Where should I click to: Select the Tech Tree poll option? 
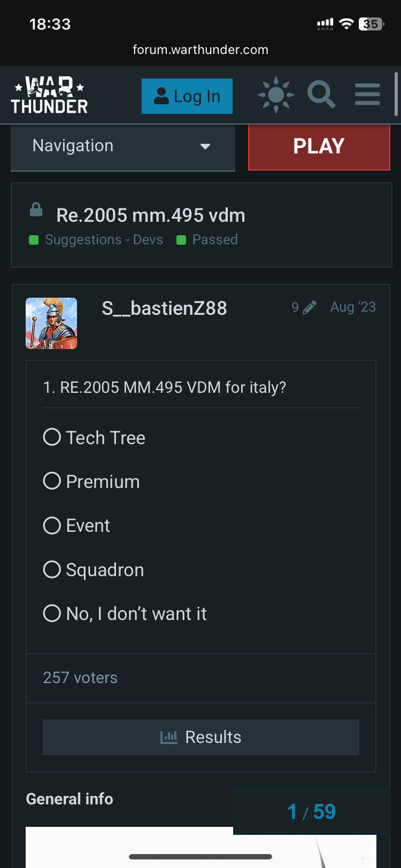pyautogui.click(x=52, y=437)
